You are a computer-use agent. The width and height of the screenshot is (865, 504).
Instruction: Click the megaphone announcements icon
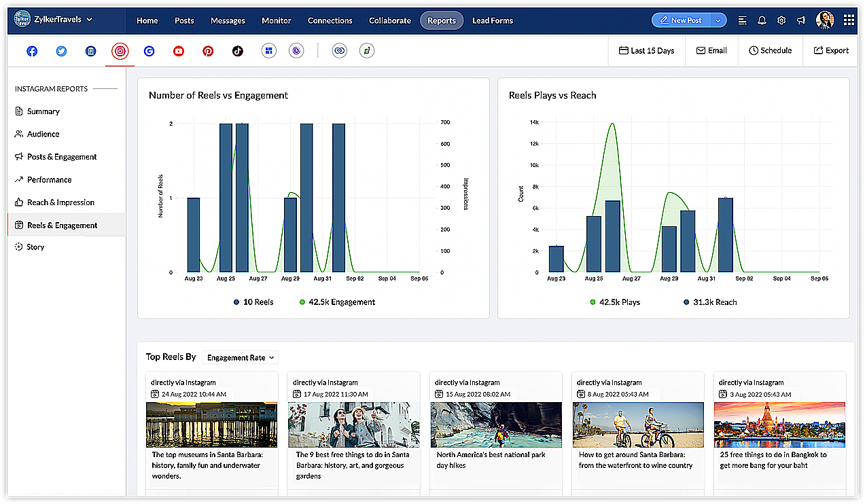[801, 20]
